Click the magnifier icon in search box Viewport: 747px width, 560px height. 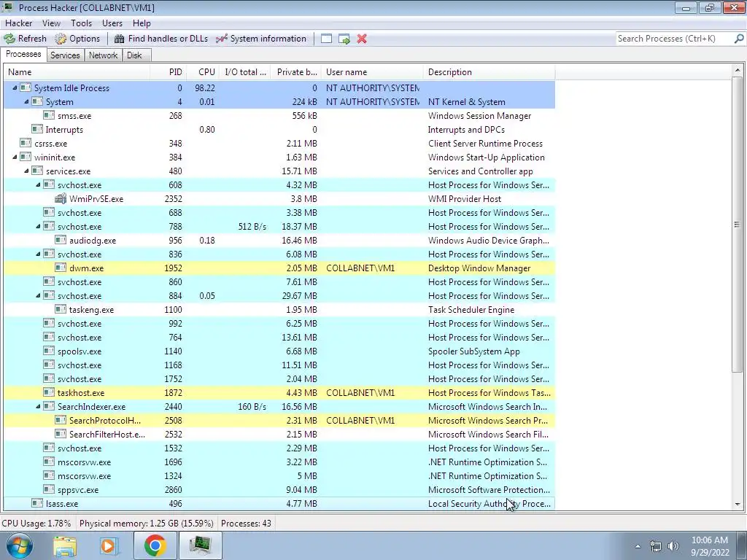(739, 39)
